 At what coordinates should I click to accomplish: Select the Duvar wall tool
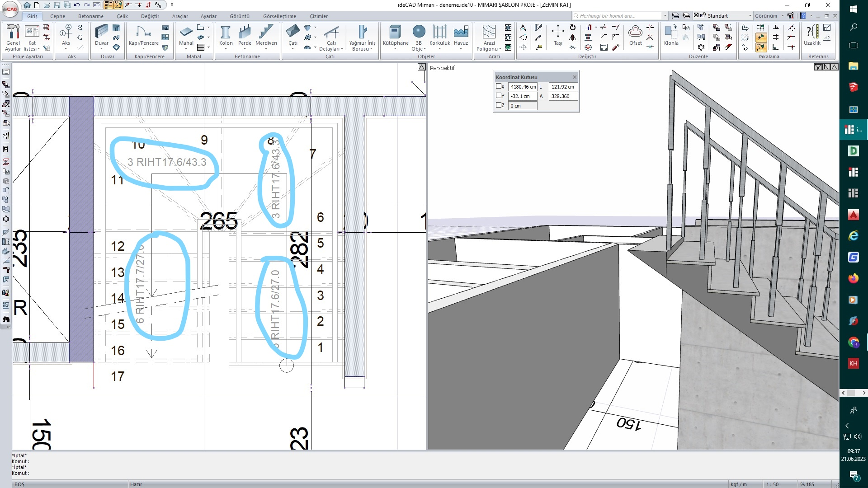tap(102, 35)
